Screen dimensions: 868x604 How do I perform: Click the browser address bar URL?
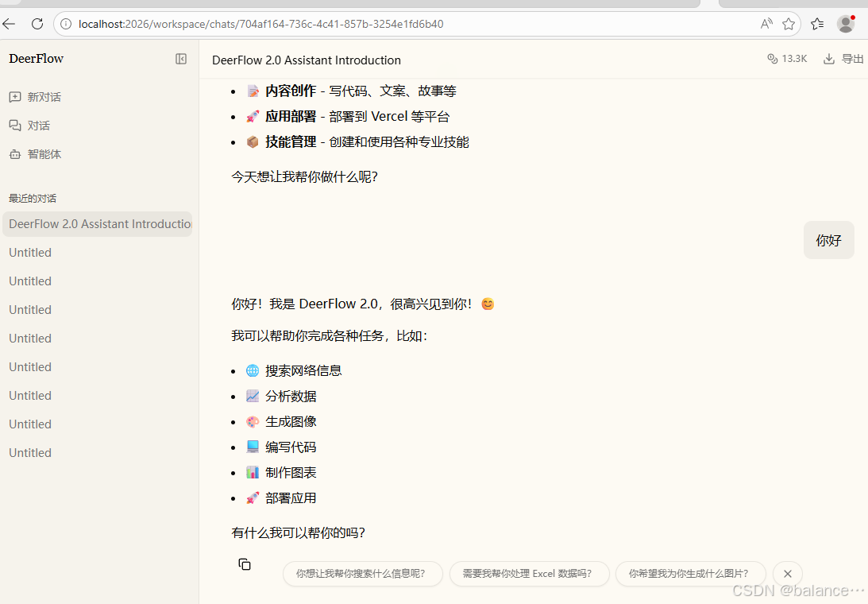[260, 24]
